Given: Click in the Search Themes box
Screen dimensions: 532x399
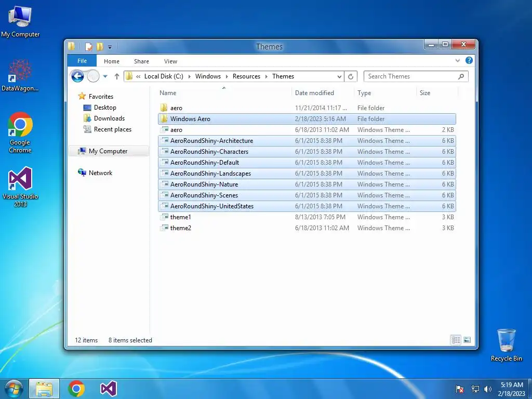Looking at the screenshot, I should click(x=416, y=76).
